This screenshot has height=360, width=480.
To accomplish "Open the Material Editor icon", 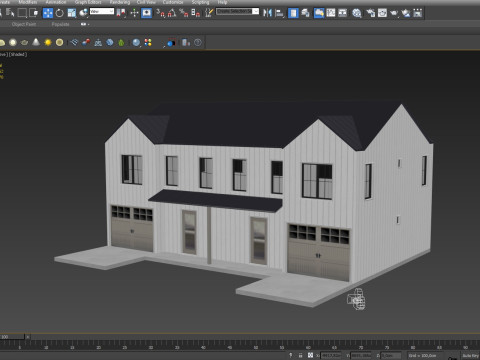I will (357, 13).
